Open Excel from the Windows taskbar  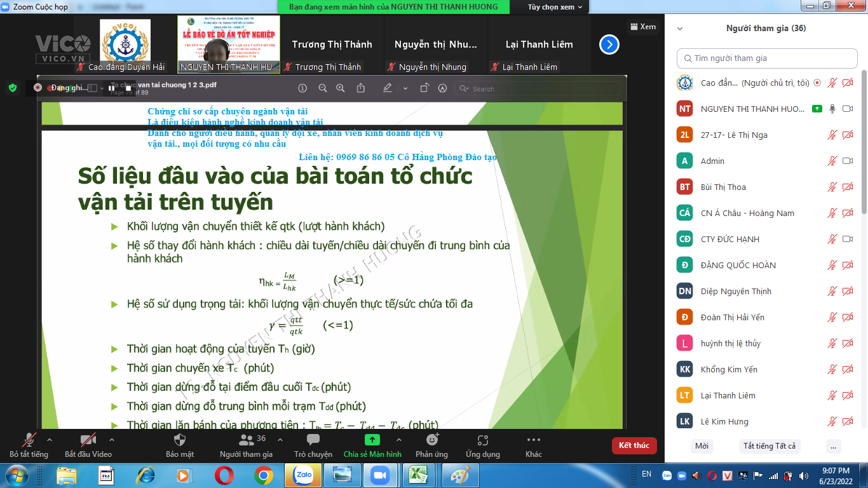417,475
